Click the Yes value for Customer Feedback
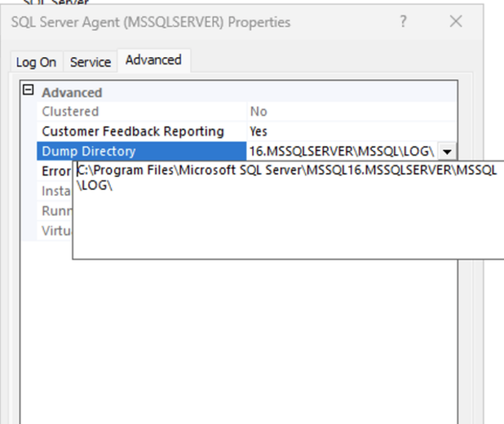Screen dimensions: 504x424 tap(259, 131)
